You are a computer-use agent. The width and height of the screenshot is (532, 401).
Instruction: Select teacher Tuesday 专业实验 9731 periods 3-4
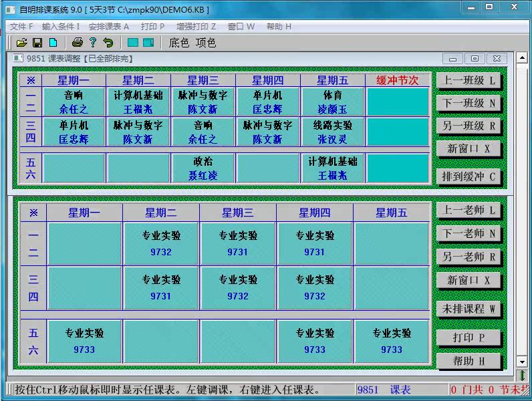[161, 287]
